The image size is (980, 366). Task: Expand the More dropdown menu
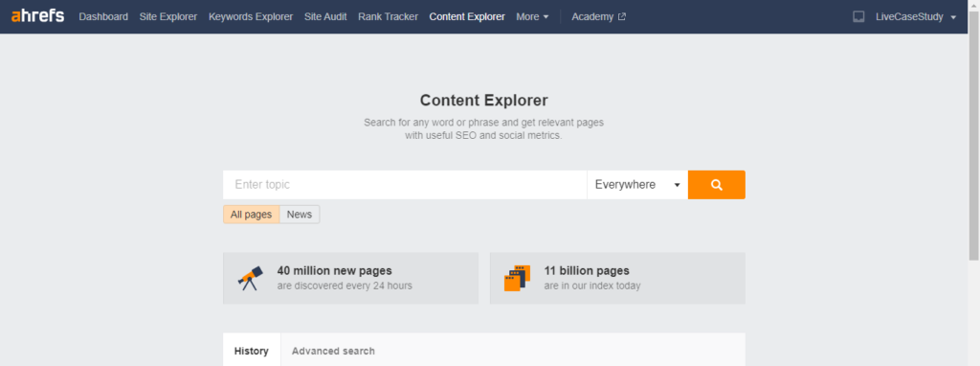tap(532, 17)
